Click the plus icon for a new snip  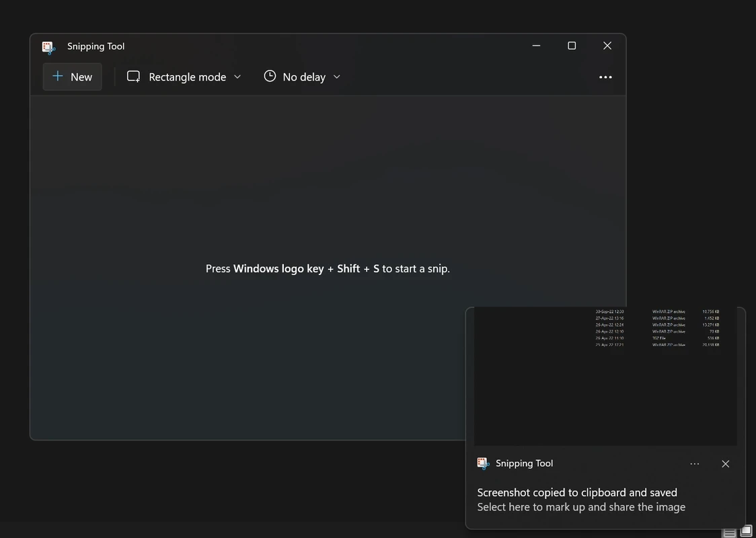click(x=58, y=77)
